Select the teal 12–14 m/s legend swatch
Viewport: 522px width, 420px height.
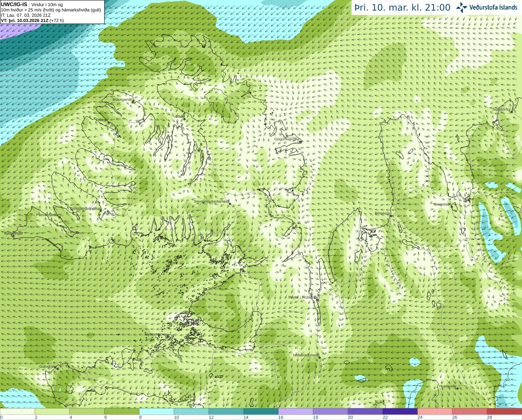(x=226, y=411)
